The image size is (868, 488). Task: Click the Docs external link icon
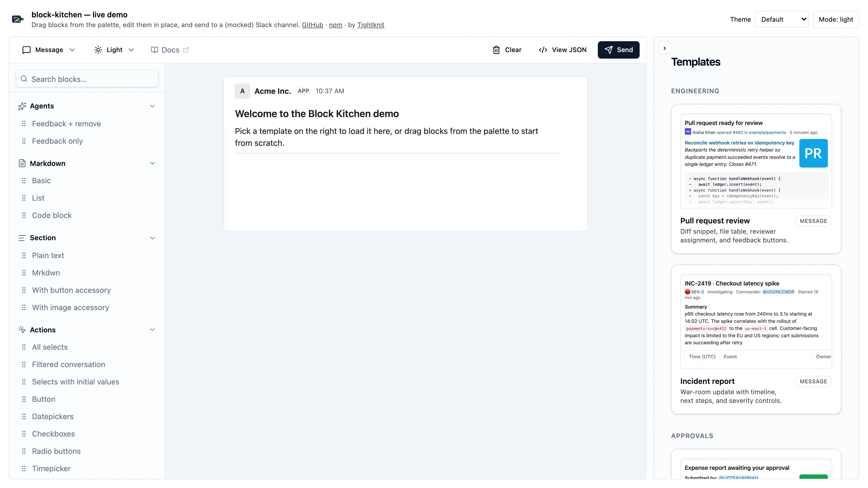(186, 50)
